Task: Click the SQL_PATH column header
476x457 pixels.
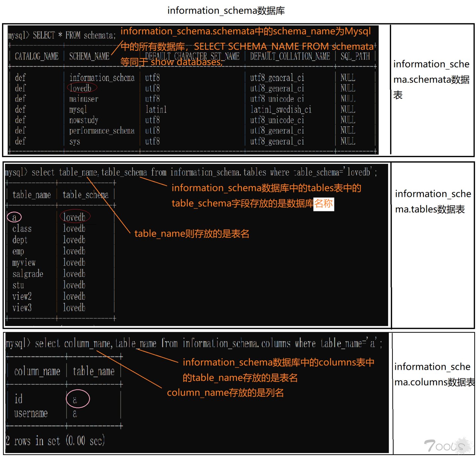Action: (x=355, y=56)
